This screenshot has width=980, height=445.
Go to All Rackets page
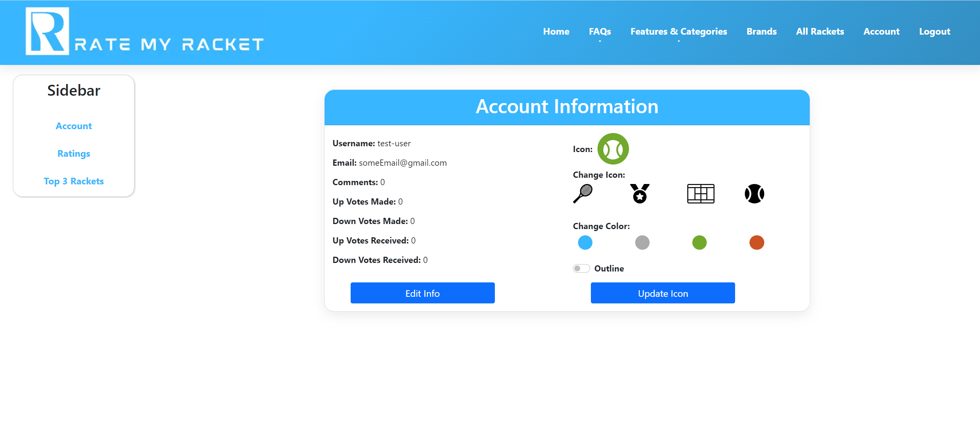pos(820,32)
